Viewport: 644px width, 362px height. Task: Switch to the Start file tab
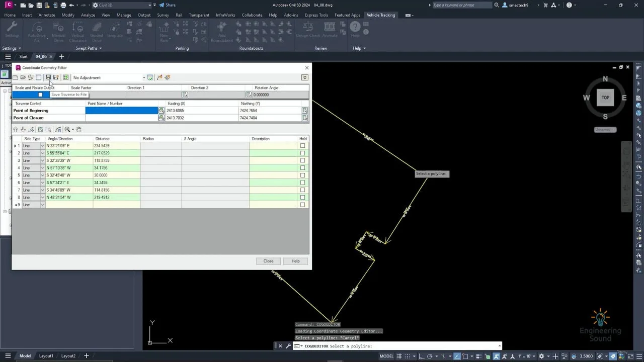coord(23,57)
